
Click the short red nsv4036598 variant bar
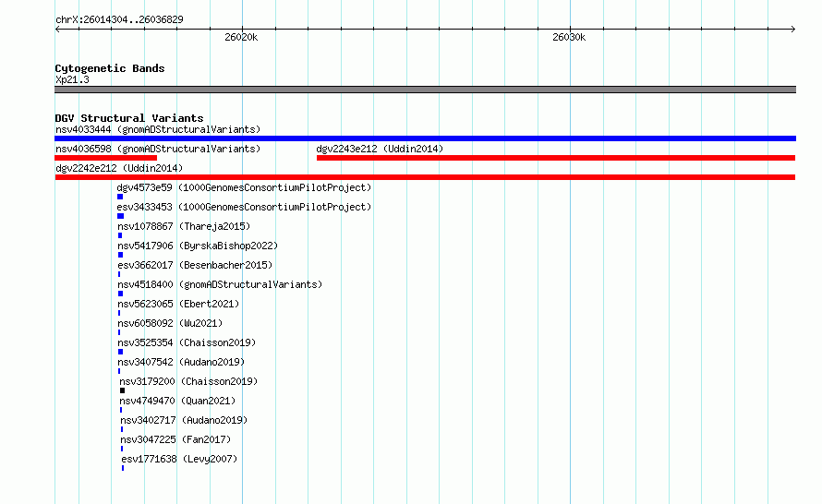point(106,158)
